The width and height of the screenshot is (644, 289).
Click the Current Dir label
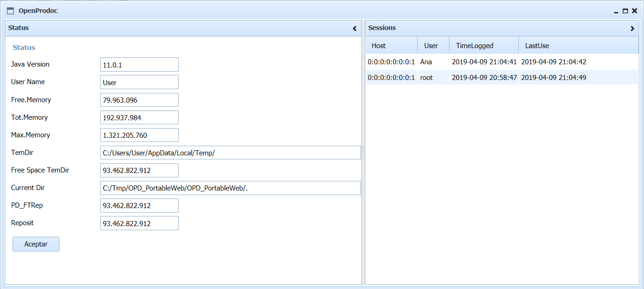tap(28, 188)
